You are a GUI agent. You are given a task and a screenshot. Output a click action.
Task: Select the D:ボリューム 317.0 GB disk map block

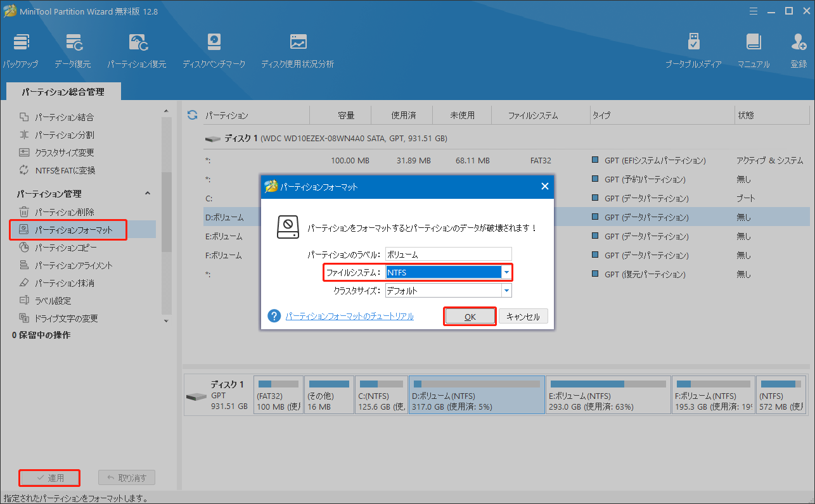(x=477, y=395)
